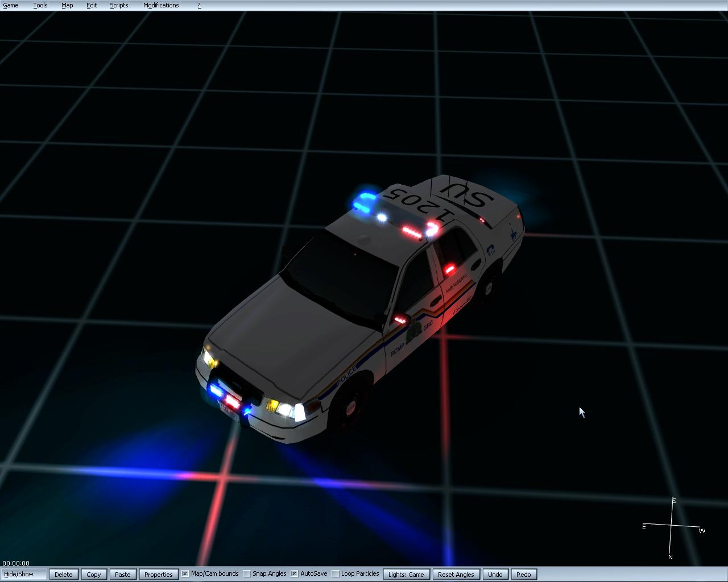
Task: Toggle the Map/Cam bounds checkbox
Action: [x=185, y=573]
